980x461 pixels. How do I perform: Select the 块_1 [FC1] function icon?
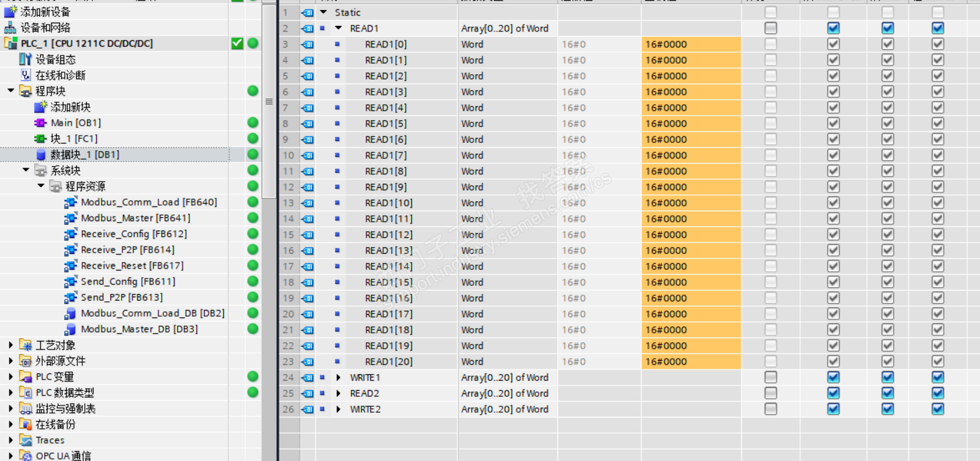41,139
